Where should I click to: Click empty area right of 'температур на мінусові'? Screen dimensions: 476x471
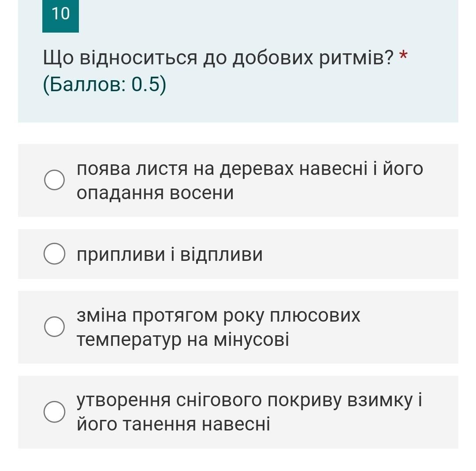coord(373,340)
